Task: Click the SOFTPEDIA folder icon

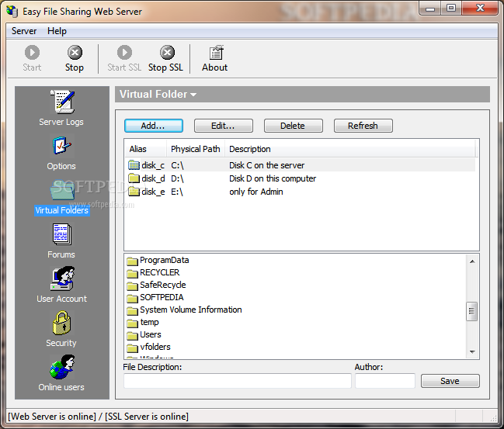Action: 132,298
